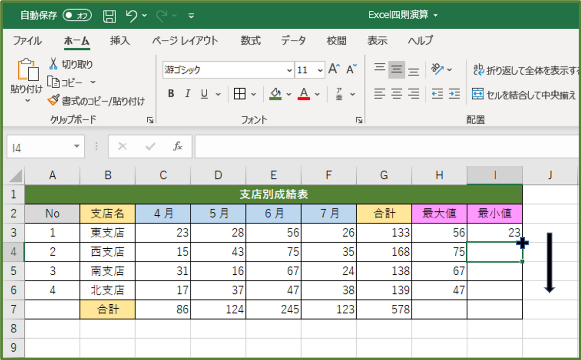Toggle Bold formatting
Viewport: 581px width, 360px height.
tap(171, 94)
